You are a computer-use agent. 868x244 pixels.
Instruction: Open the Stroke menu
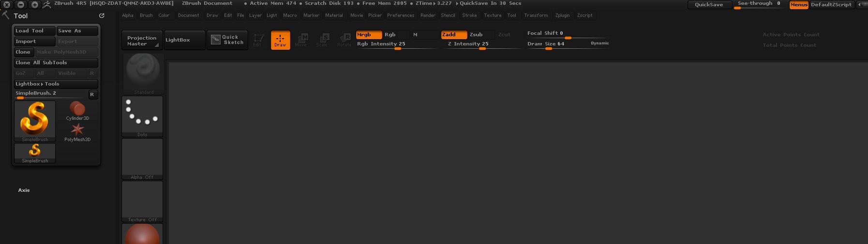(x=469, y=15)
